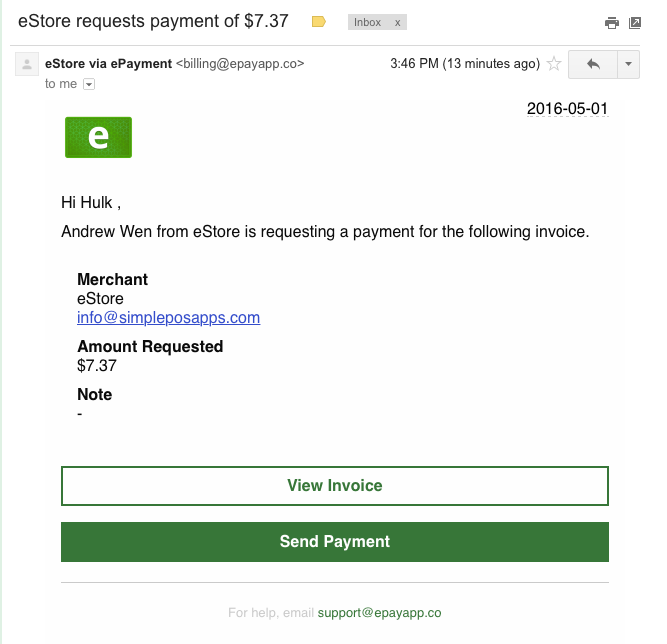Print this email using the printer icon
This screenshot has height=644, width=667.
(x=612, y=23)
